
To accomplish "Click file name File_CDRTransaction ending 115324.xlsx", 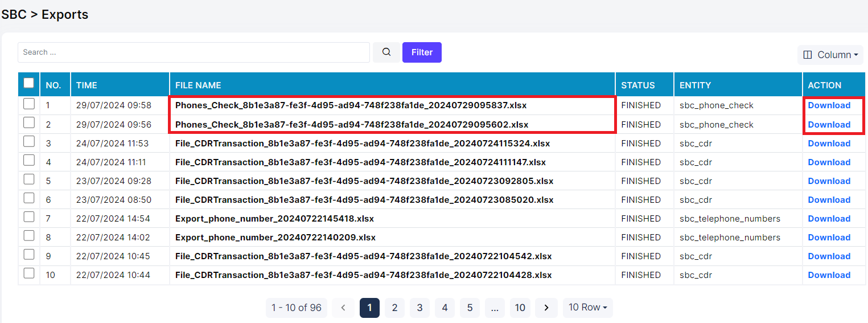I will [363, 143].
